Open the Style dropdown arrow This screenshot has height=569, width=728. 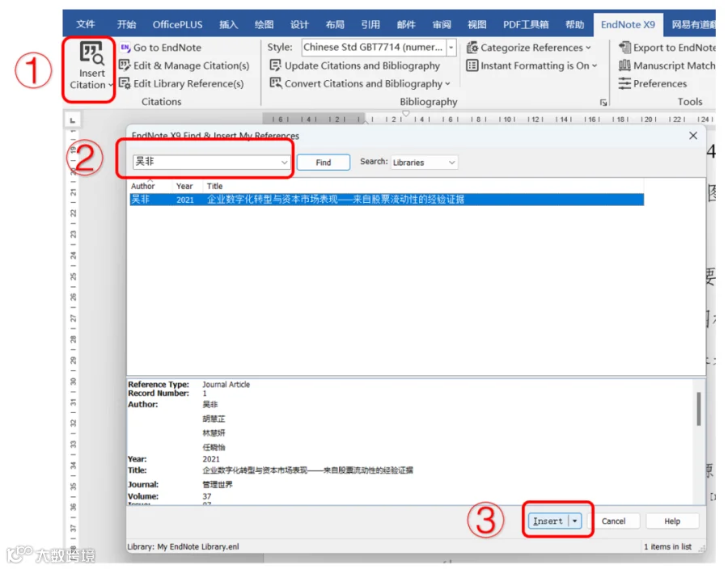(451, 48)
